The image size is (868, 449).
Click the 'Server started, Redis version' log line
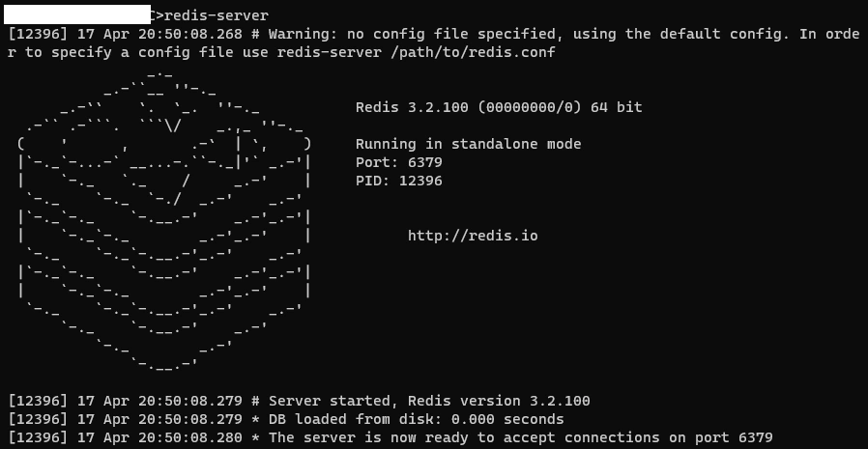coord(299,401)
